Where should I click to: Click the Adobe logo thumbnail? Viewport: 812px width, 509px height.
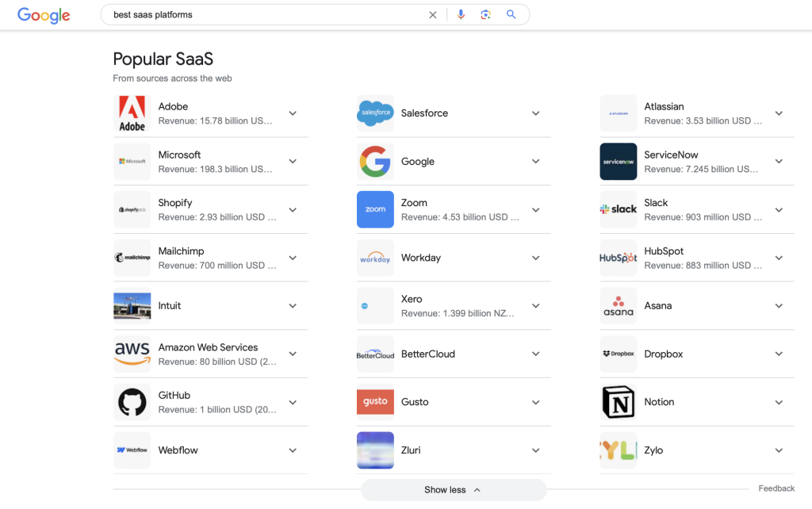point(132,113)
